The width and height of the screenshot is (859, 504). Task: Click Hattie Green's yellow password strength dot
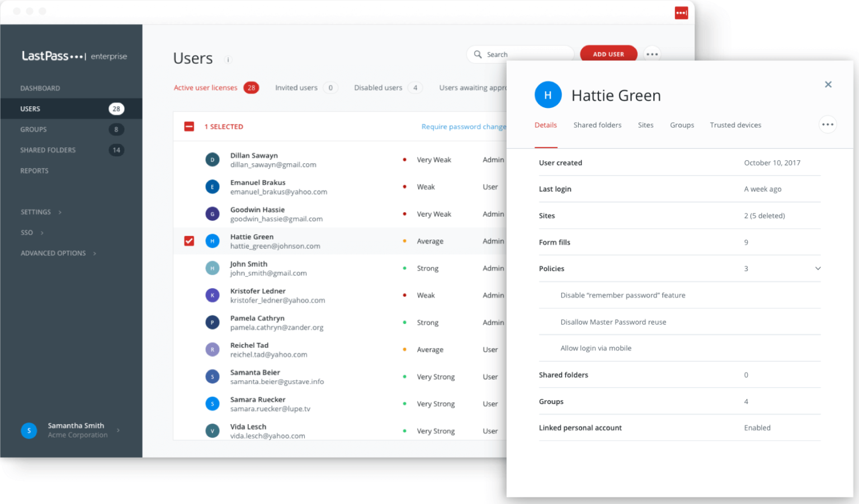click(405, 241)
